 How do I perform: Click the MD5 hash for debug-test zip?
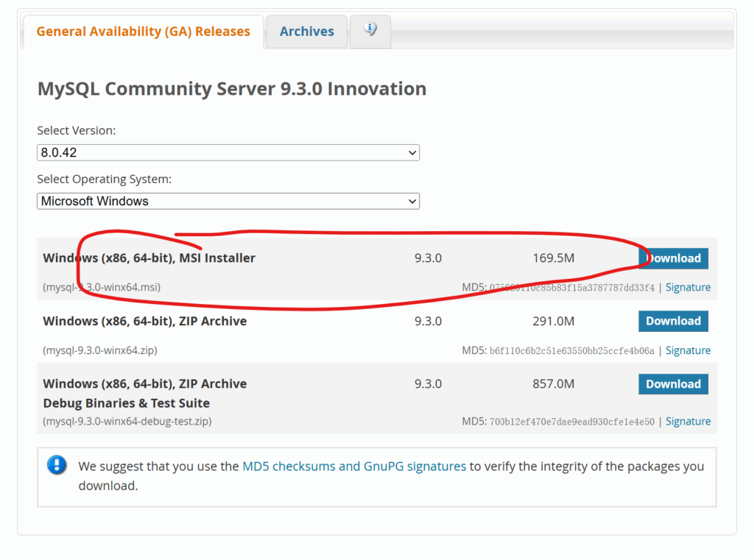571,422
